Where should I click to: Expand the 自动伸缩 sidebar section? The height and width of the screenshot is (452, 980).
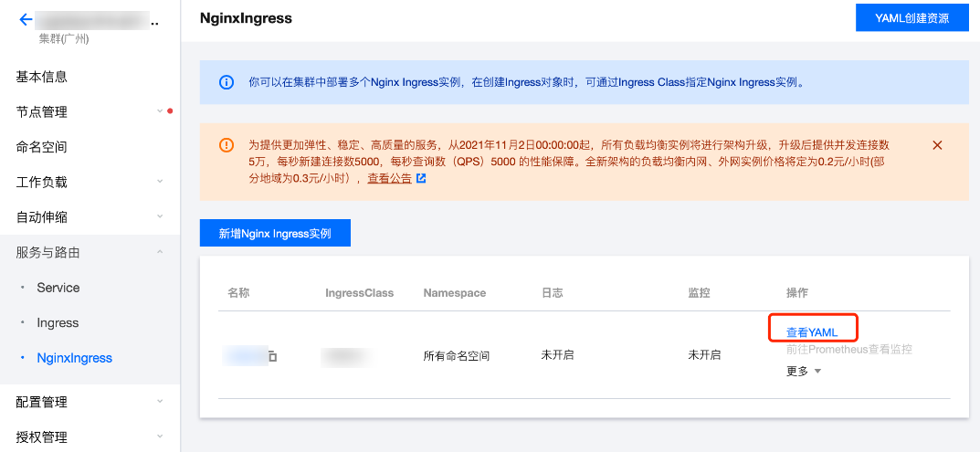pyautogui.click(x=90, y=217)
